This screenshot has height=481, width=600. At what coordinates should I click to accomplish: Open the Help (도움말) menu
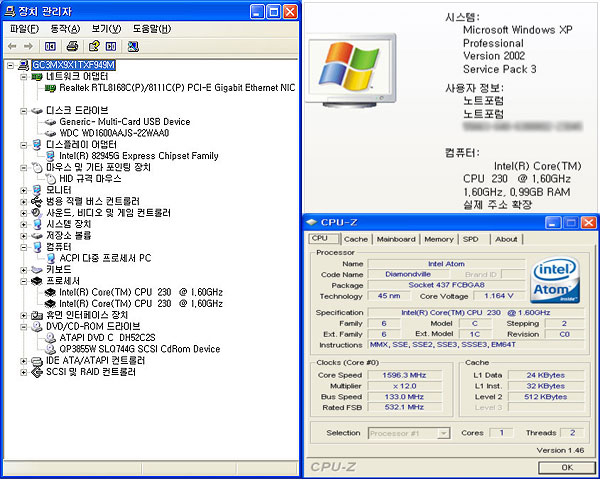152,29
